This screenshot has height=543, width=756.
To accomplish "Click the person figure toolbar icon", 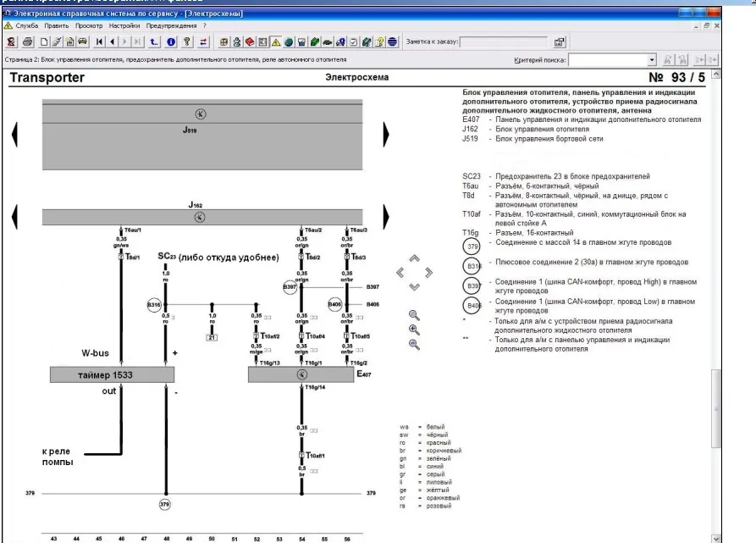I will [237, 42].
